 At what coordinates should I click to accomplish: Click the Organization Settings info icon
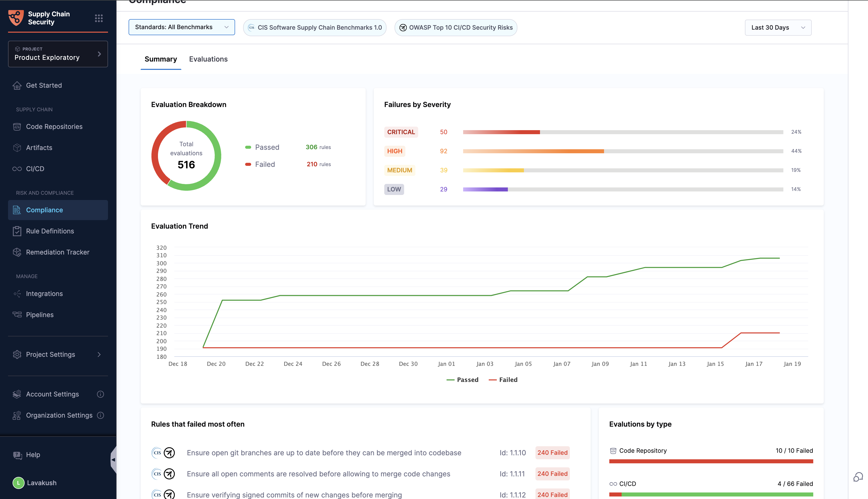pos(100,415)
